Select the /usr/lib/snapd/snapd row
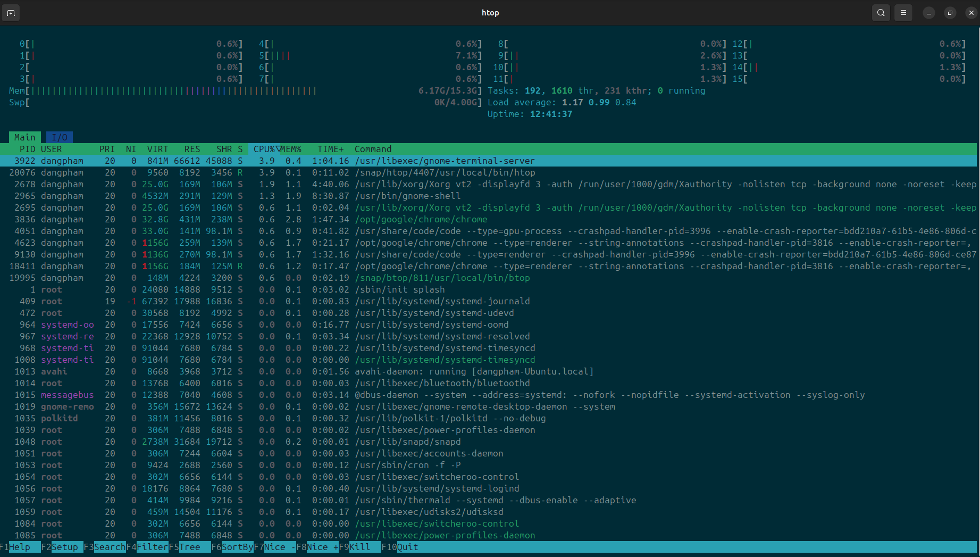The width and height of the screenshot is (980, 557). [488, 442]
